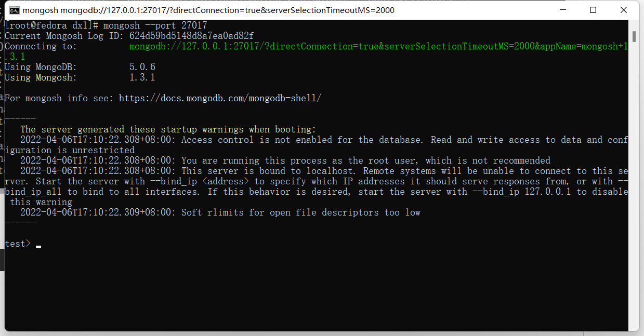The width and height of the screenshot is (644, 336).
Task: Click the "server generated these startup warnings" heading
Action: (168, 129)
